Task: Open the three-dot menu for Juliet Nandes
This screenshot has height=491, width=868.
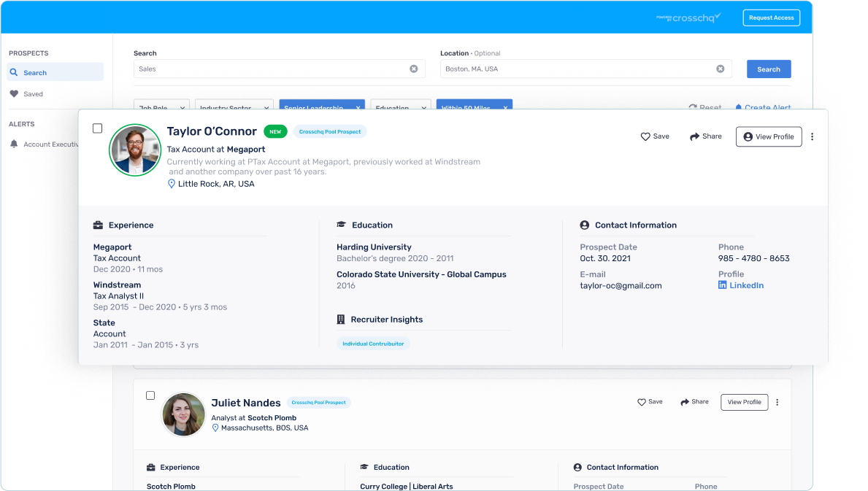Action: 777,402
